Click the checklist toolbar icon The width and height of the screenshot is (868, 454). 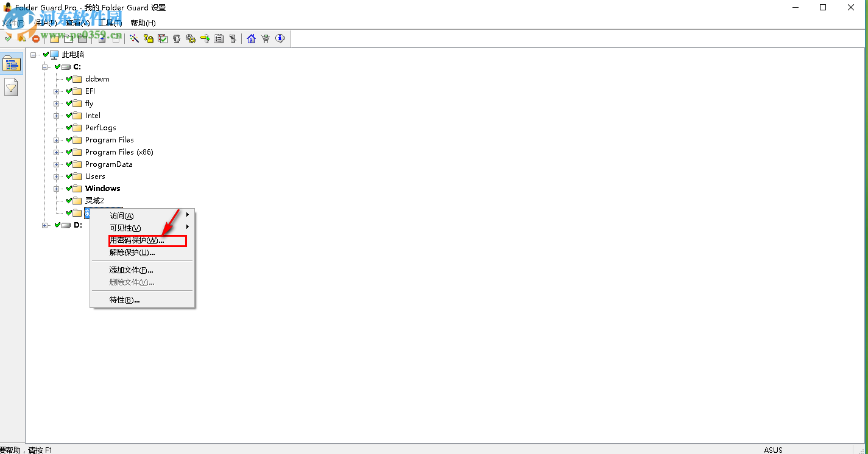click(x=163, y=39)
